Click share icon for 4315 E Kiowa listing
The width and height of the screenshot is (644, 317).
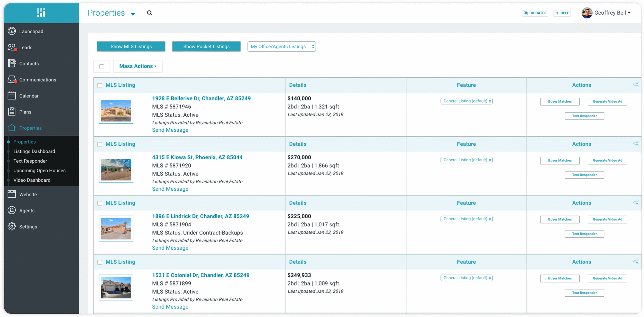click(x=636, y=144)
